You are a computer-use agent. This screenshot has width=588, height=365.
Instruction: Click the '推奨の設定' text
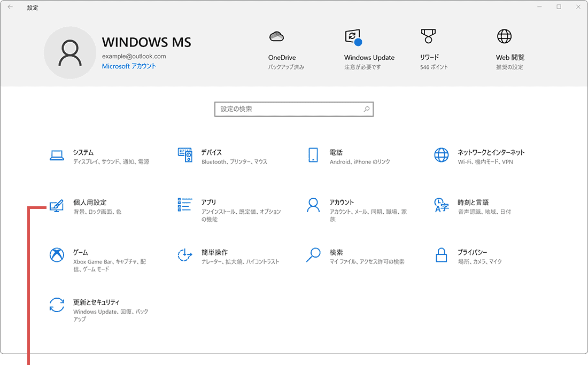[x=509, y=67]
